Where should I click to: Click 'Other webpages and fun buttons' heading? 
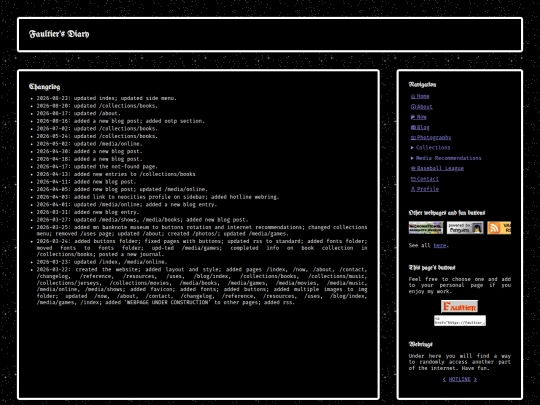447,213
